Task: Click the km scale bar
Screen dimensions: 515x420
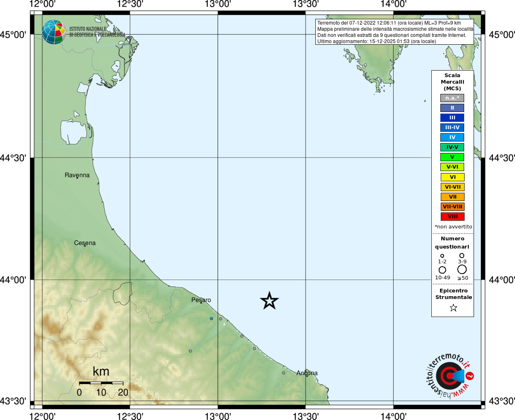Action: tap(101, 383)
